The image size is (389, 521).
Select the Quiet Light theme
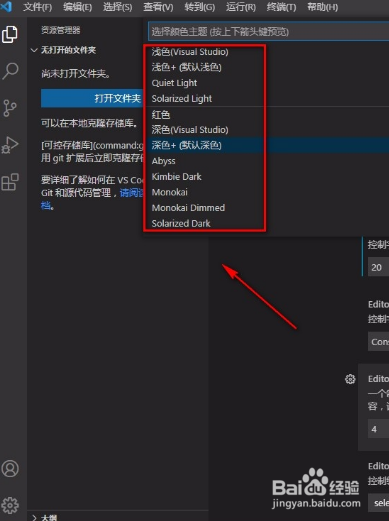pos(174,83)
